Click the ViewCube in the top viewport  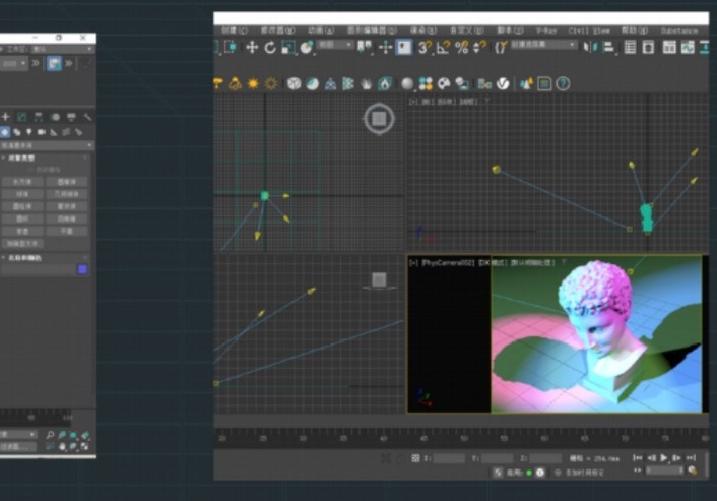379,119
